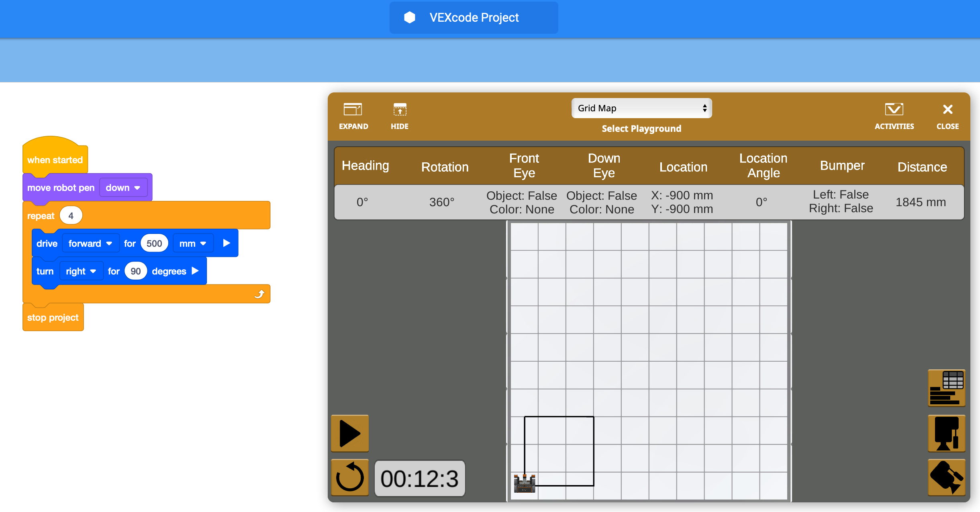Start the simulation with the play button

point(349,433)
